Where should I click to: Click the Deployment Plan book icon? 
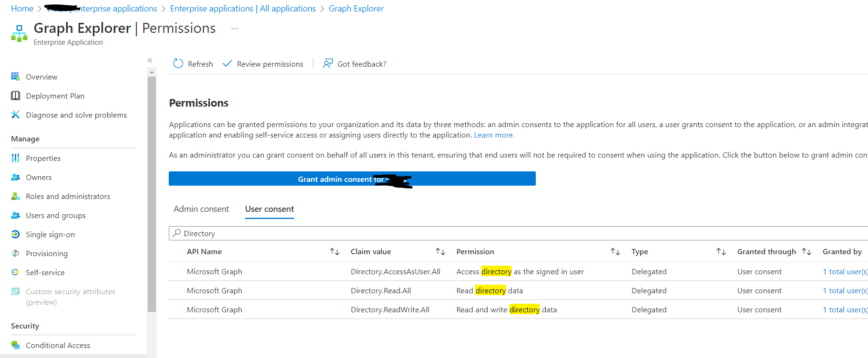pyautogui.click(x=16, y=96)
